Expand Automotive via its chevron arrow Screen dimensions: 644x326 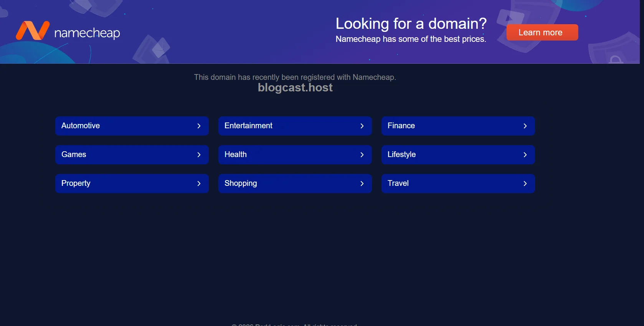pyautogui.click(x=199, y=126)
